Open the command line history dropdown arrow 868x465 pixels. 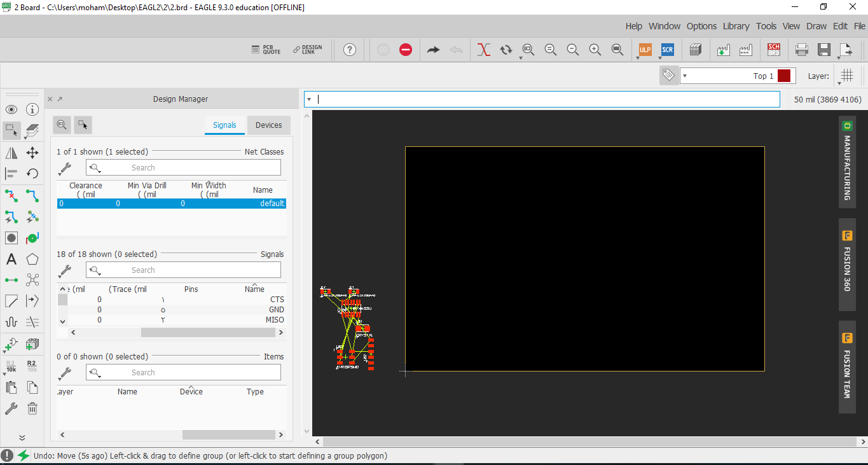308,99
